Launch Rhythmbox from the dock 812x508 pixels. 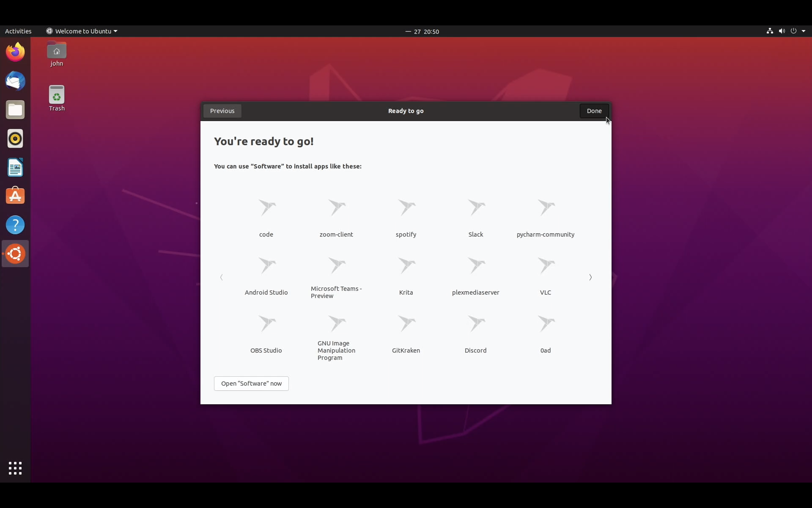[x=15, y=138]
